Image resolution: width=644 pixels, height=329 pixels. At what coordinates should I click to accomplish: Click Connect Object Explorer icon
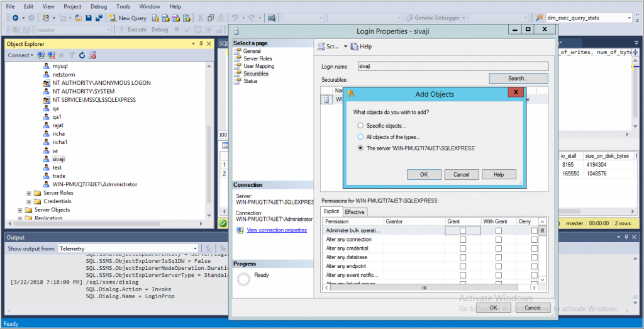41,55
